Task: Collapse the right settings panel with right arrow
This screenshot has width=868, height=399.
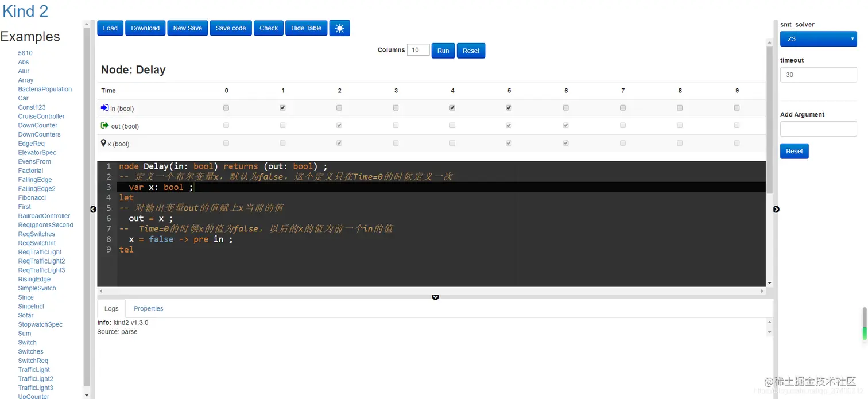Action: pyautogui.click(x=776, y=210)
